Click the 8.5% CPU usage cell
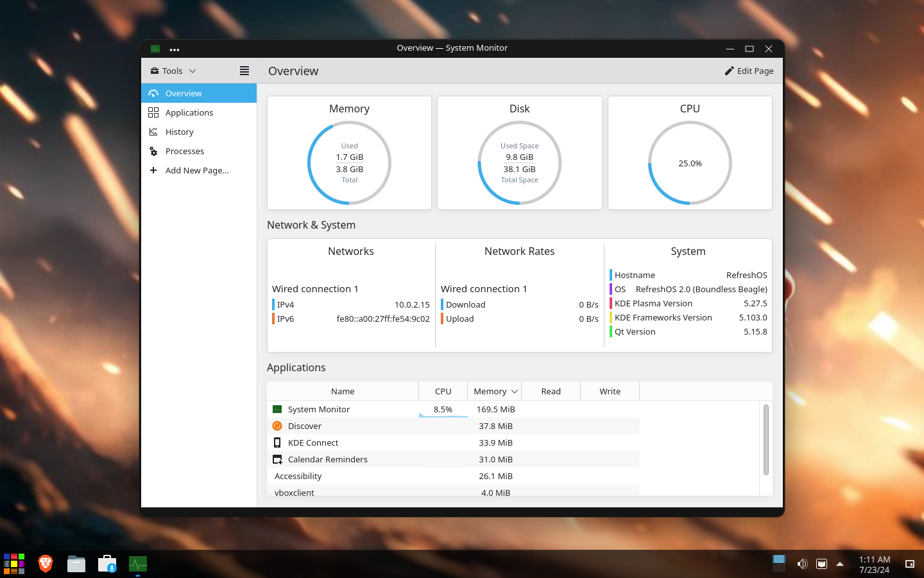The width and height of the screenshot is (924, 578). 443,409
